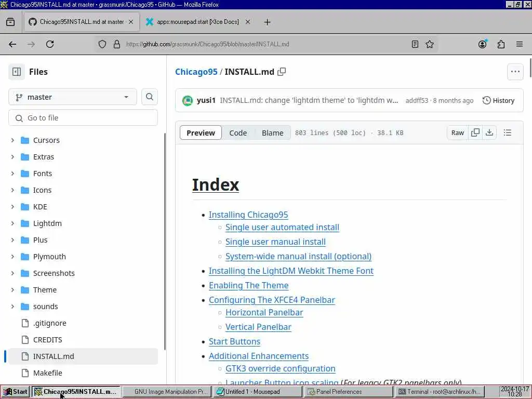Screen dimensions: 532x399
Task: Click the Go to file field
Action: 83,118
